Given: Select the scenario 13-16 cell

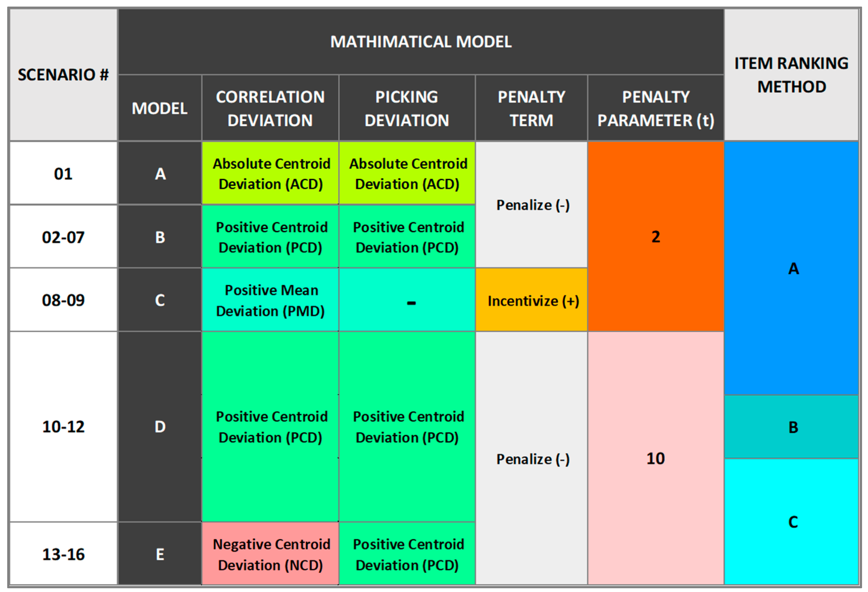Looking at the screenshot, I should point(63,554).
